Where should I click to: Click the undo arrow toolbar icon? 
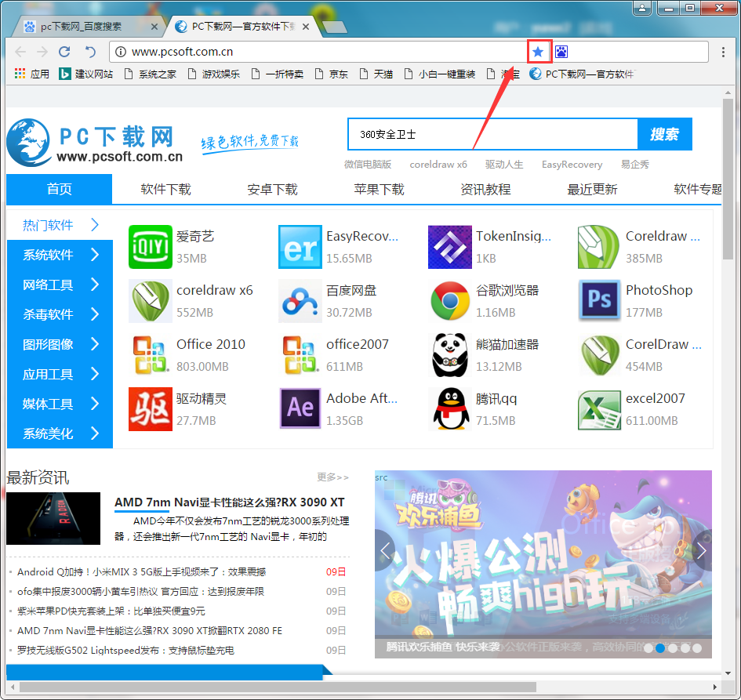pyautogui.click(x=90, y=52)
